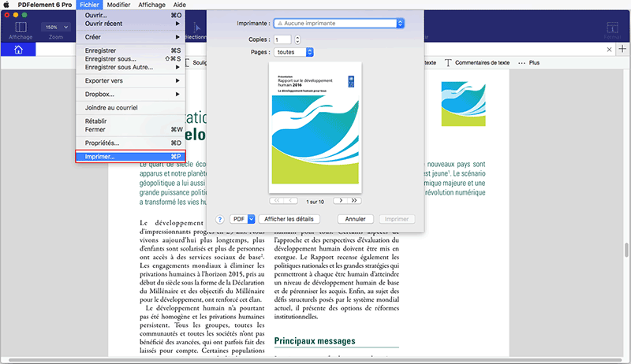Click the print dialog help button

pyautogui.click(x=220, y=219)
